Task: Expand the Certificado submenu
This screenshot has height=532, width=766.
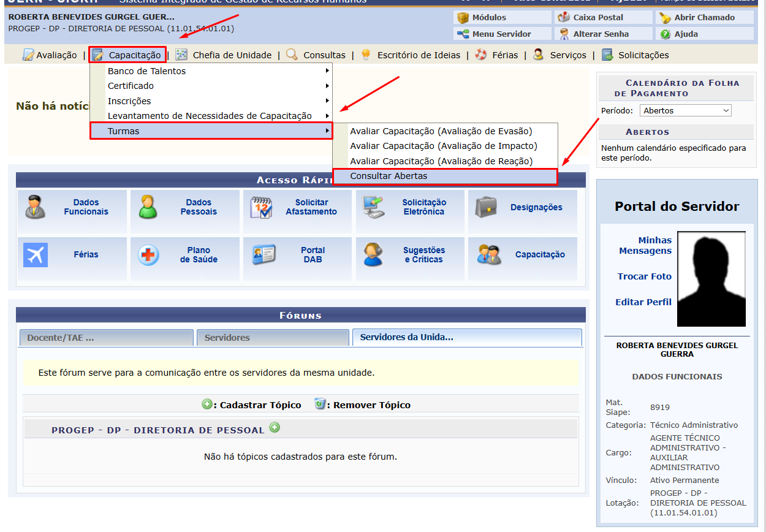Action: (211, 86)
